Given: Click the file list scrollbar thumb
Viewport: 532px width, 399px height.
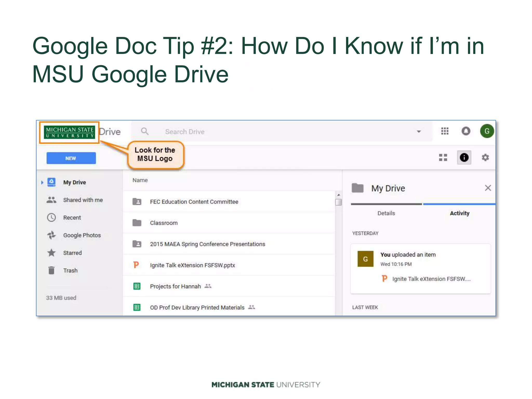Looking at the screenshot, I should [338, 202].
